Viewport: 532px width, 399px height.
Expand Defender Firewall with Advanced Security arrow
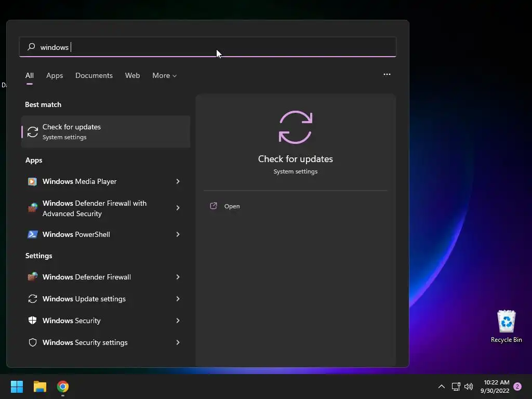tap(178, 208)
